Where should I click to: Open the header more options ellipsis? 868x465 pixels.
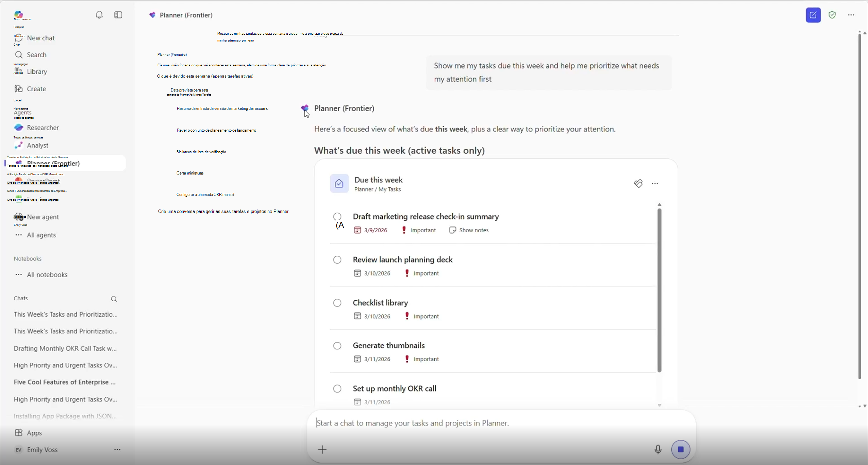point(851,15)
